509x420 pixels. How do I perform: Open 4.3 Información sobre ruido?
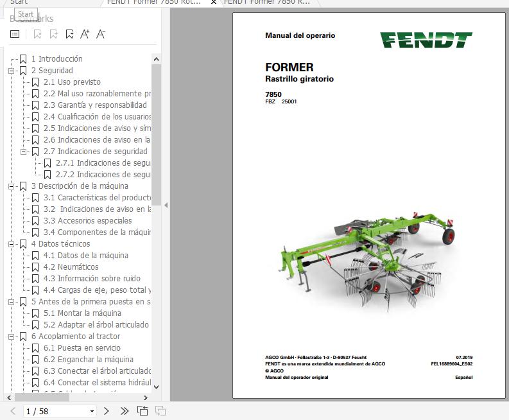click(x=92, y=279)
